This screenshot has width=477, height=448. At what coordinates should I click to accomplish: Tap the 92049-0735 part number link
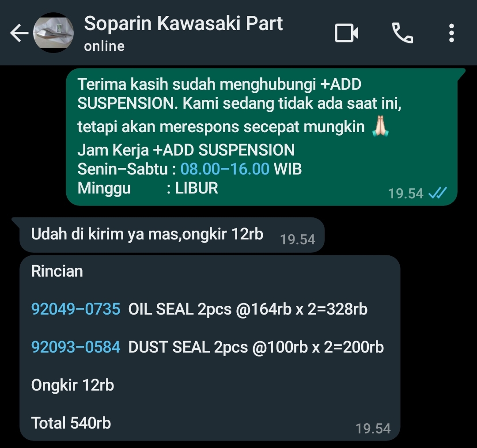click(76, 309)
